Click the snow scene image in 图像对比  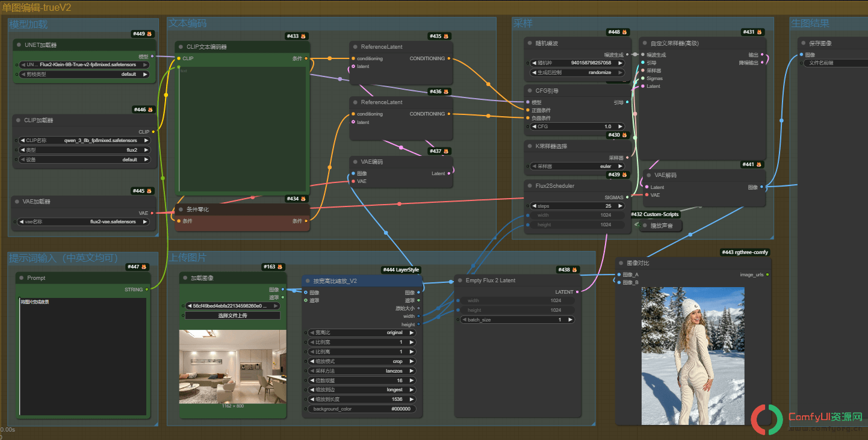tap(693, 356)
